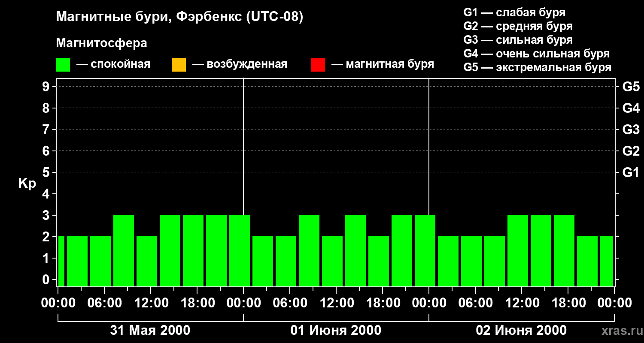This screenshot has width=644, height=343.
Task: Click the Kp 3 bar after 06:00 on 31 Мая
Action: click(x=124, y=250)
